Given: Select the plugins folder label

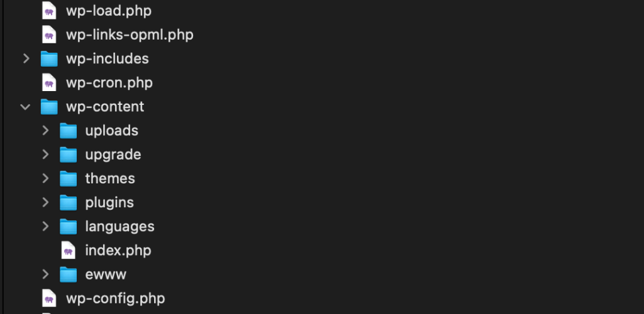Looking at the screenshot, I should coord(109,202).
